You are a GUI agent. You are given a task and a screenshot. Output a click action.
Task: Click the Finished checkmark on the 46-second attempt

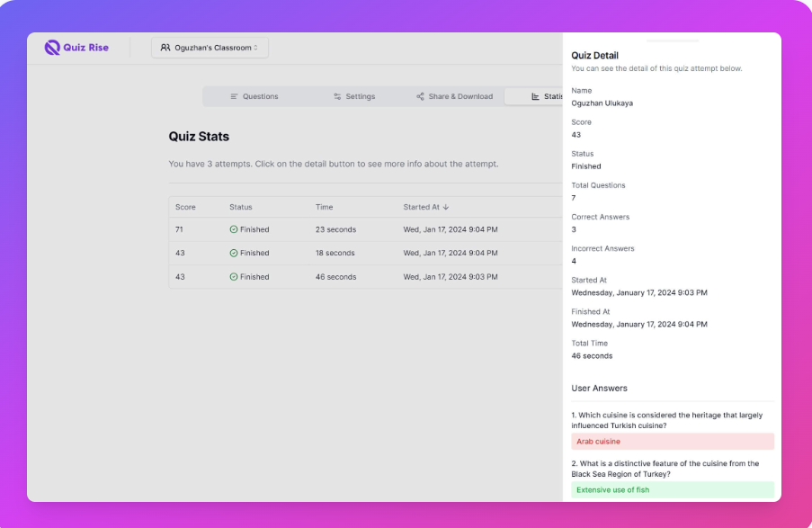tap(234, 276)
